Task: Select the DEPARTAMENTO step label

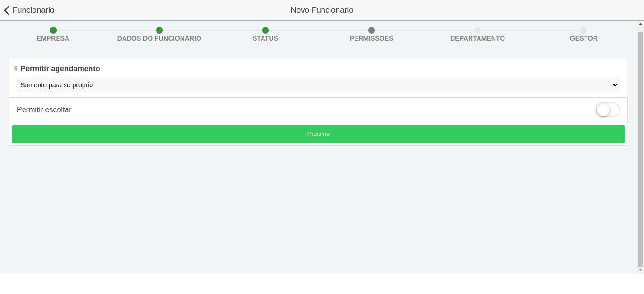Action: pos(477,39)
